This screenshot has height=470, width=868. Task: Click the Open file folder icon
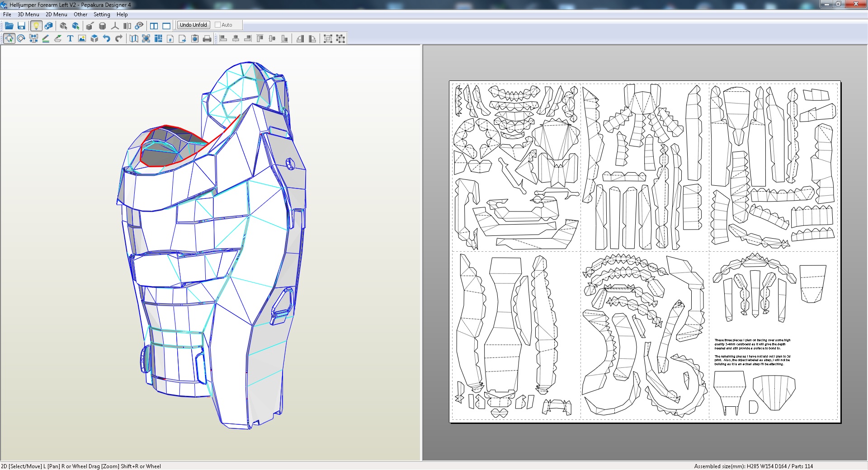(x=9, y=26)
